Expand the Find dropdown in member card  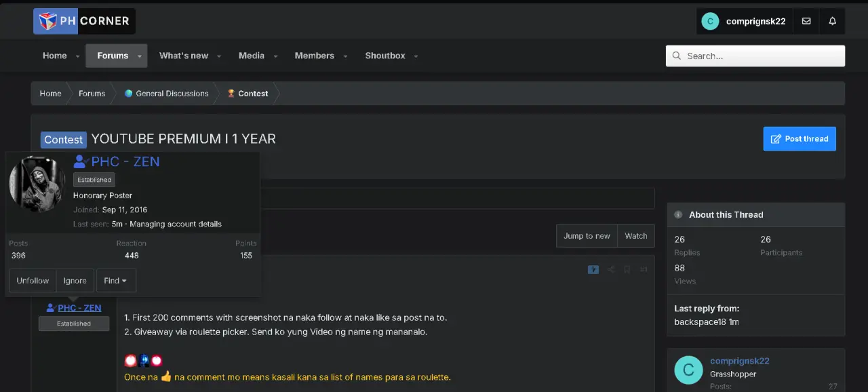click(116, 281)
